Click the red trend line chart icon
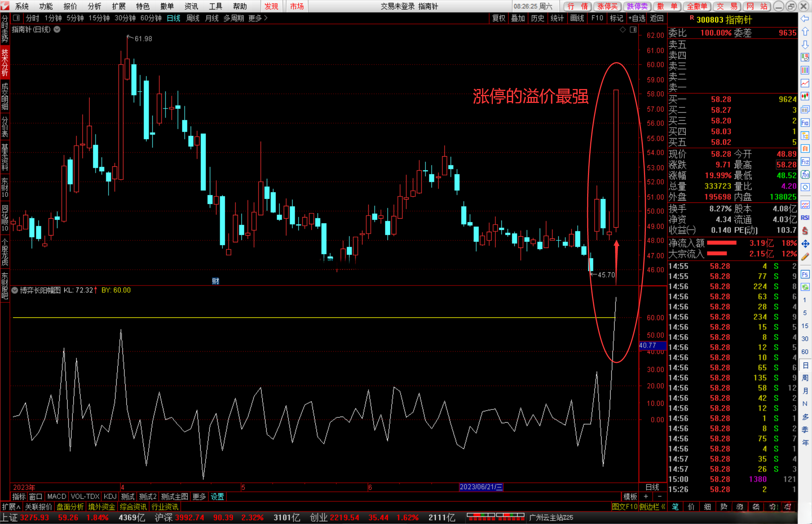The height and width of the screenshot is (524, 812). click(805, 83)
